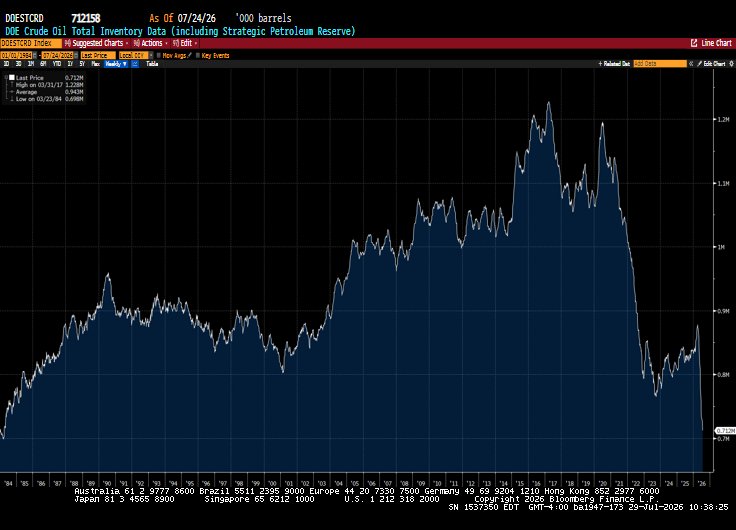Open the Edit menu

[184, 43]
